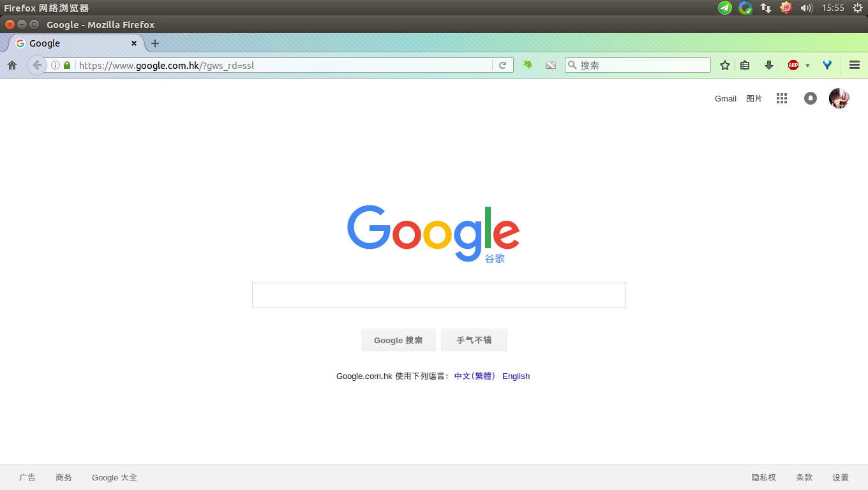Click the blue Y-shaped extension icon

pyautogui.click(x=828, y=65)
